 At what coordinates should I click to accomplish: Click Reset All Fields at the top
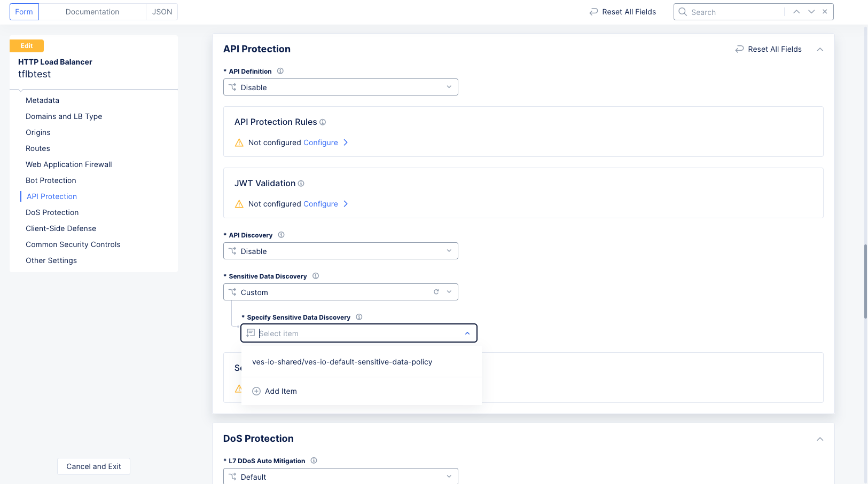click(628, 11)
